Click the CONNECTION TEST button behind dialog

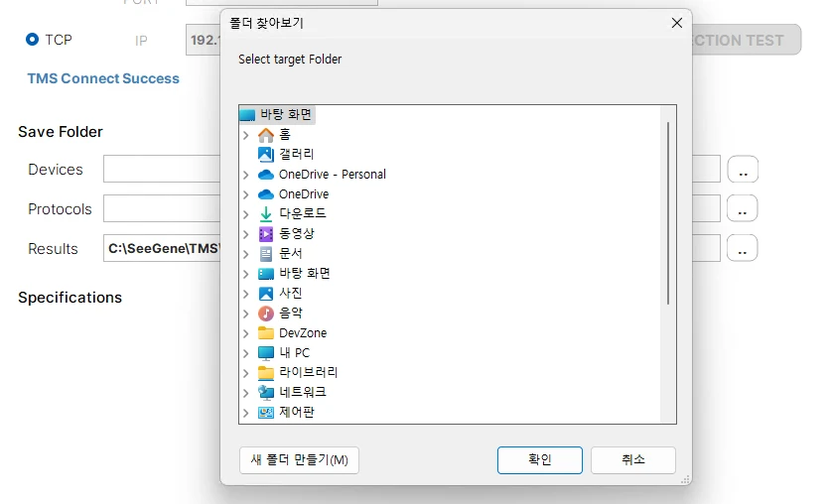(747, 40)
